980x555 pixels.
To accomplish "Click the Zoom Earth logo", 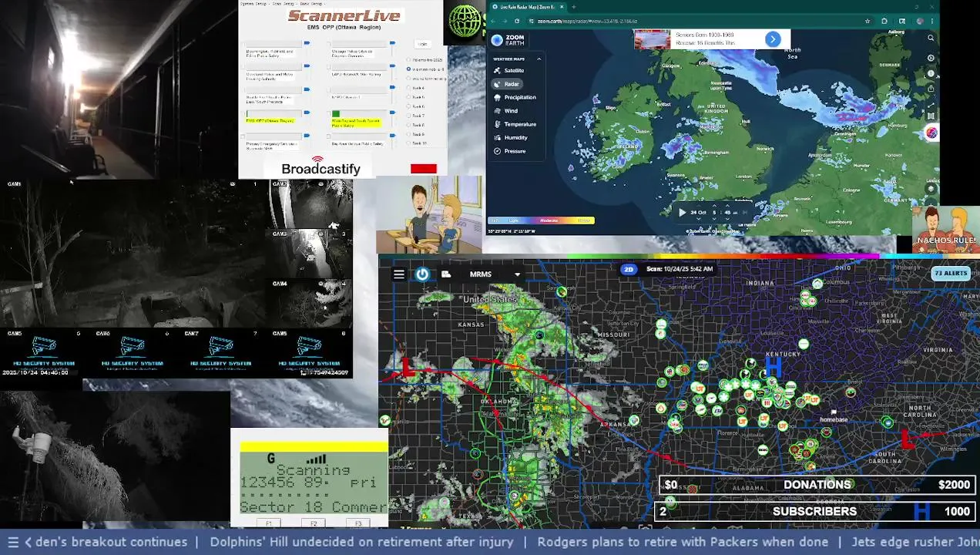I will coord(508,41).
